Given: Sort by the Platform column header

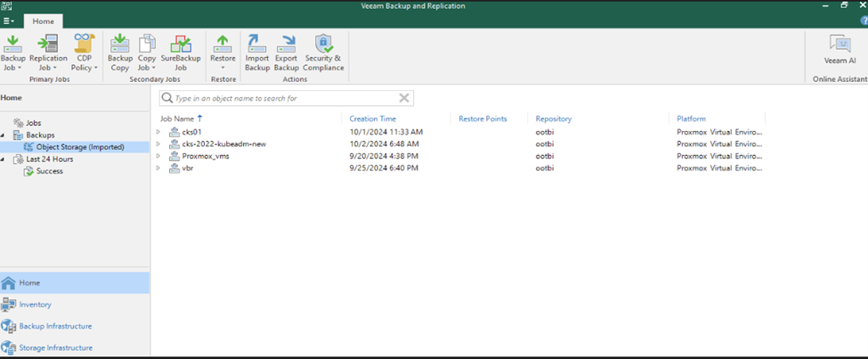Looking at the screenshot, I should [692, 118].
